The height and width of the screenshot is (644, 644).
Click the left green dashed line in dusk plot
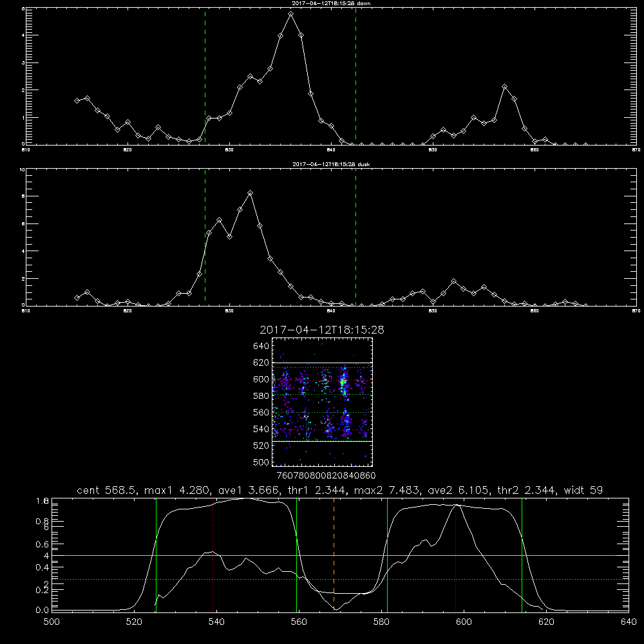[205, 237]
